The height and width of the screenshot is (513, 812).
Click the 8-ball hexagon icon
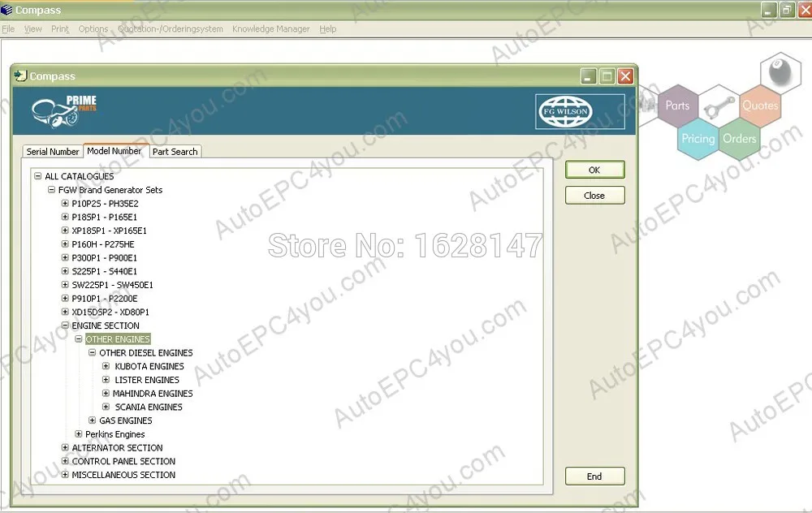point(781,73)
